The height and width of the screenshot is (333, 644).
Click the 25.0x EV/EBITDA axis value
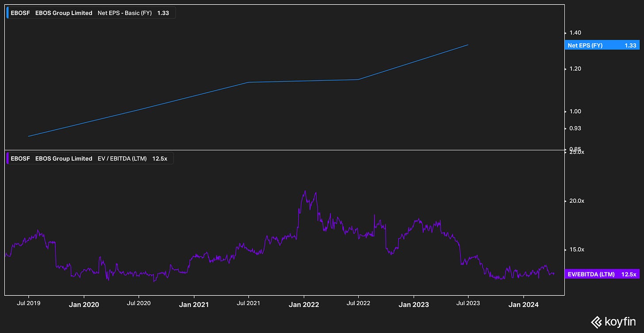[577, 152]
